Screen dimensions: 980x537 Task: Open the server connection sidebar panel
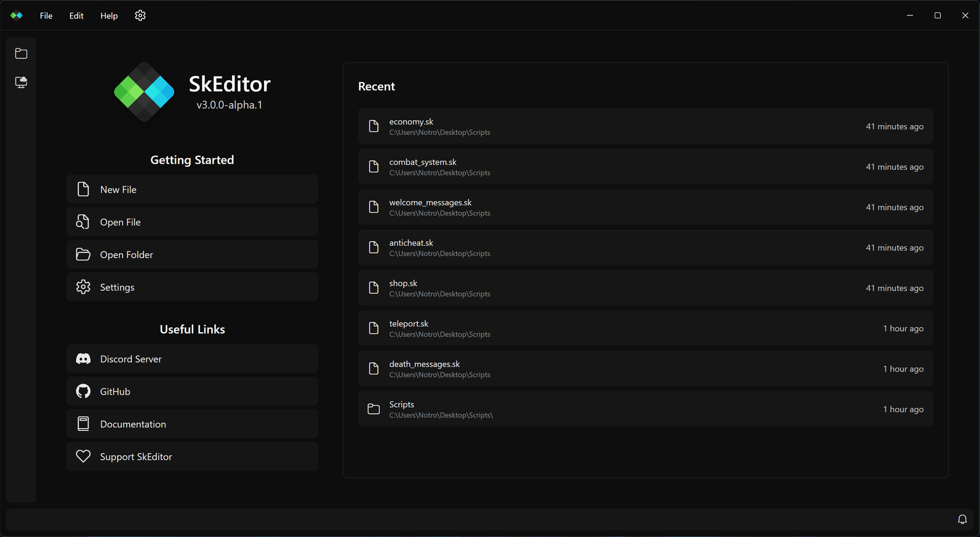tap(21, 82)
